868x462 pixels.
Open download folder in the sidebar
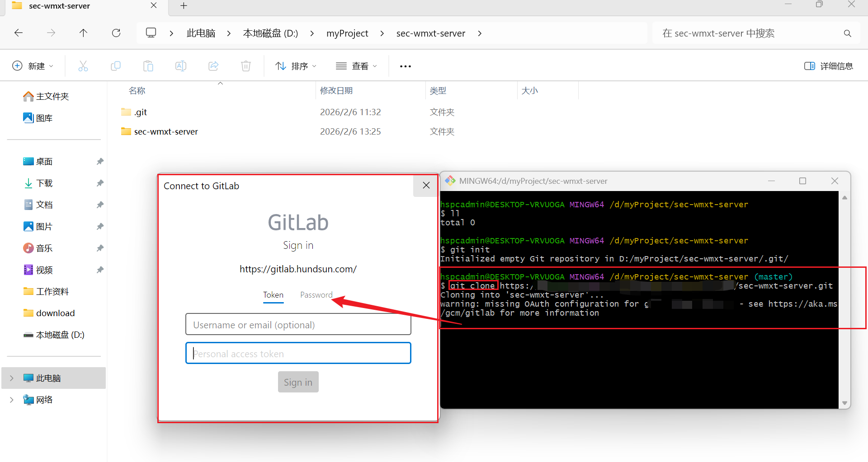click(49, 313)
